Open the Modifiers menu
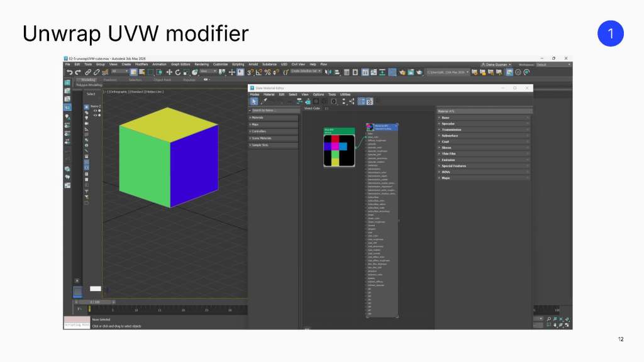The image size is (644, 362). point(142,65)
